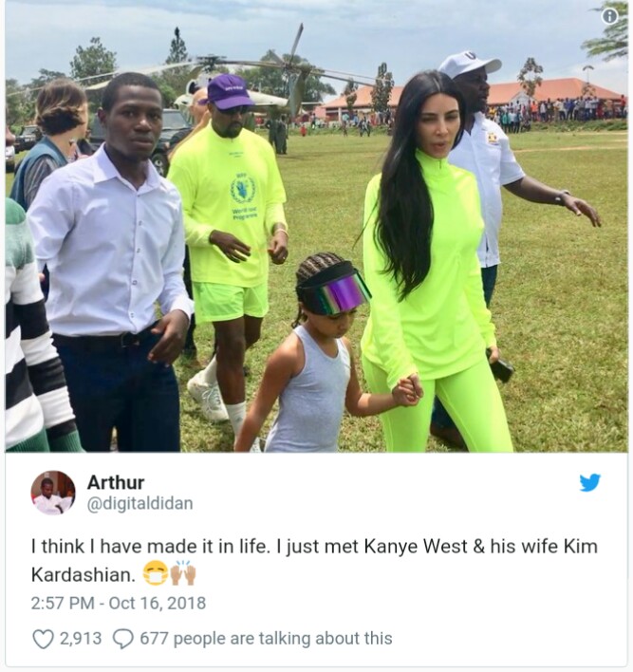Click the reply speech bubble icon
The image size is (633, 672).
tap(123, 639)
